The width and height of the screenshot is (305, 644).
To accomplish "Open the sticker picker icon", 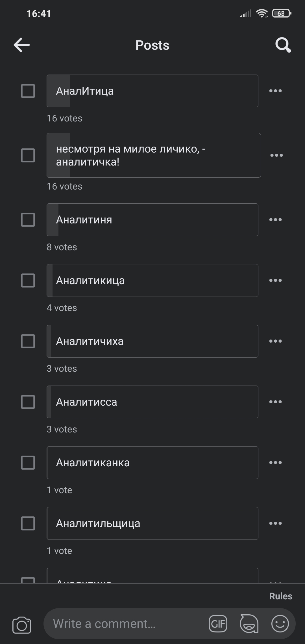I will coord(249,623).
